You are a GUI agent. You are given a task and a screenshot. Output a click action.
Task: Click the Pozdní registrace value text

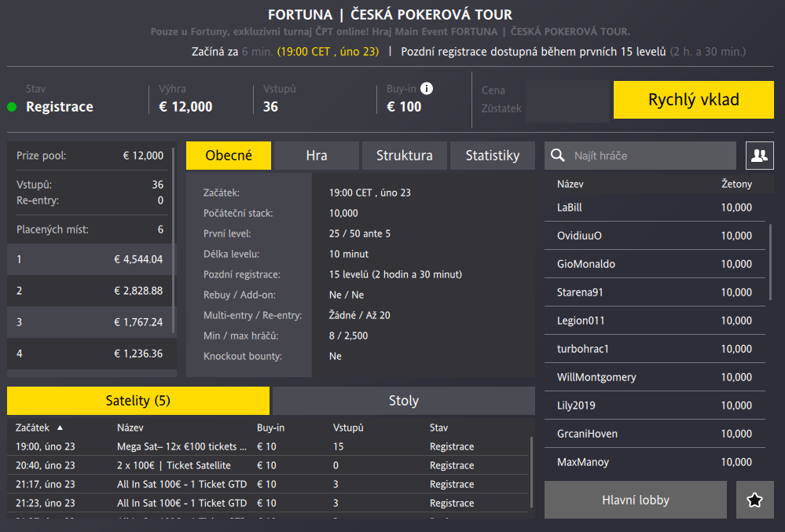coord(395,275)
